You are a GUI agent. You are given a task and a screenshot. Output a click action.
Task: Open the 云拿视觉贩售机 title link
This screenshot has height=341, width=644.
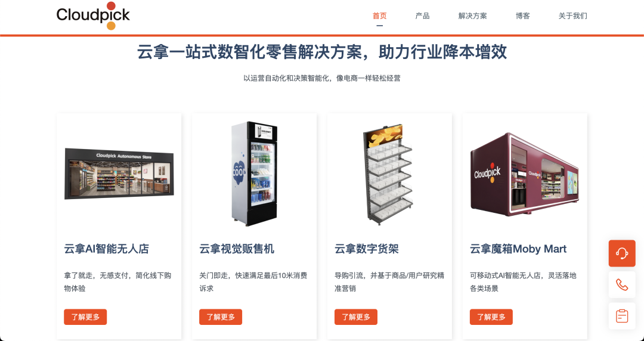pyautogui.click(x=237, y=249)
